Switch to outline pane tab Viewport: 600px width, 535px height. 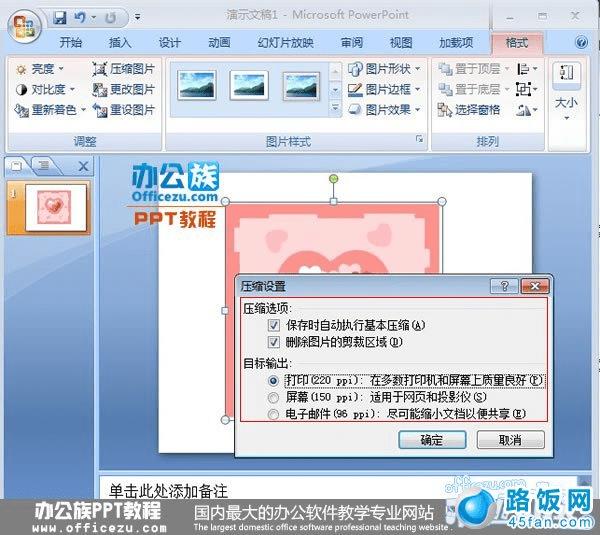click(44, 165)
